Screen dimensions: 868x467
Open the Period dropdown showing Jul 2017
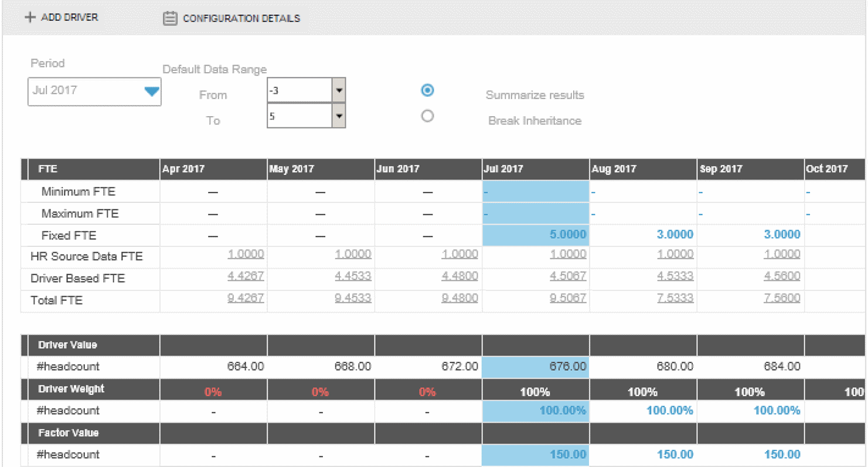pyautogui.click(x=94, y=92)
